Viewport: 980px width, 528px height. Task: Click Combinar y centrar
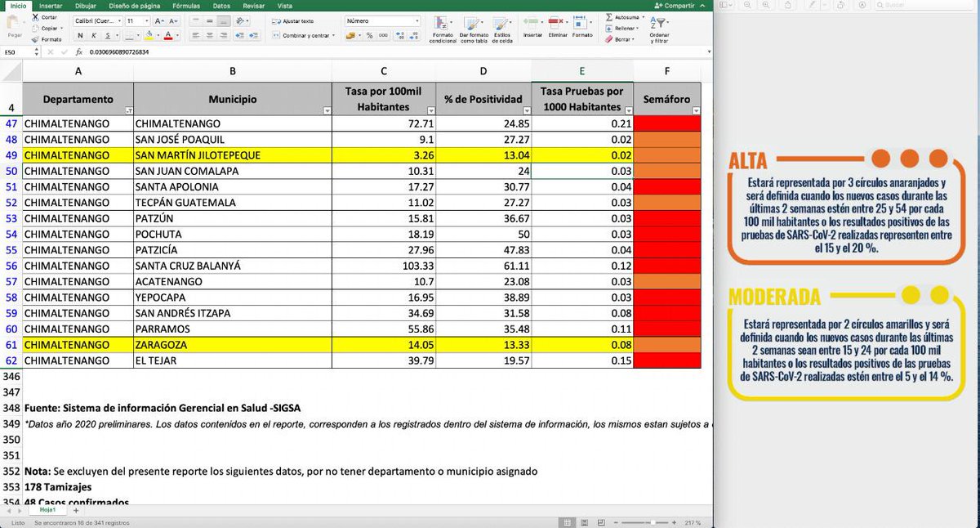(x=303, y=36)
